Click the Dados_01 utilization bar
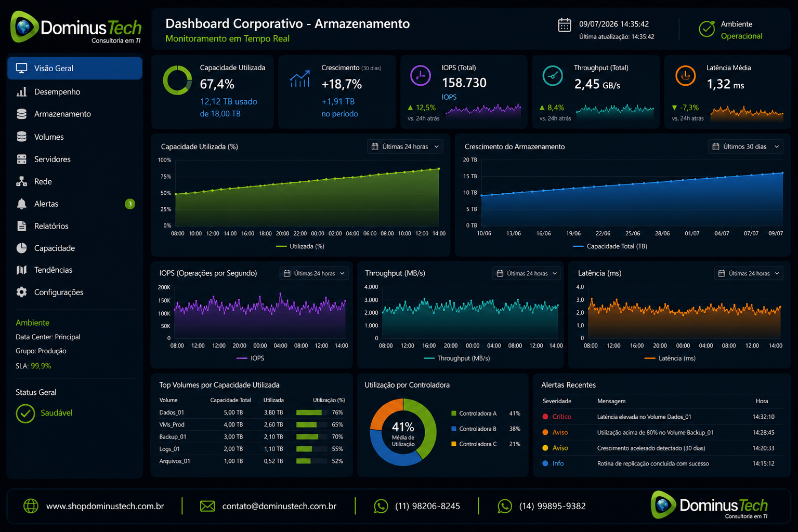 pyautogui.click(x=312, y=413)
